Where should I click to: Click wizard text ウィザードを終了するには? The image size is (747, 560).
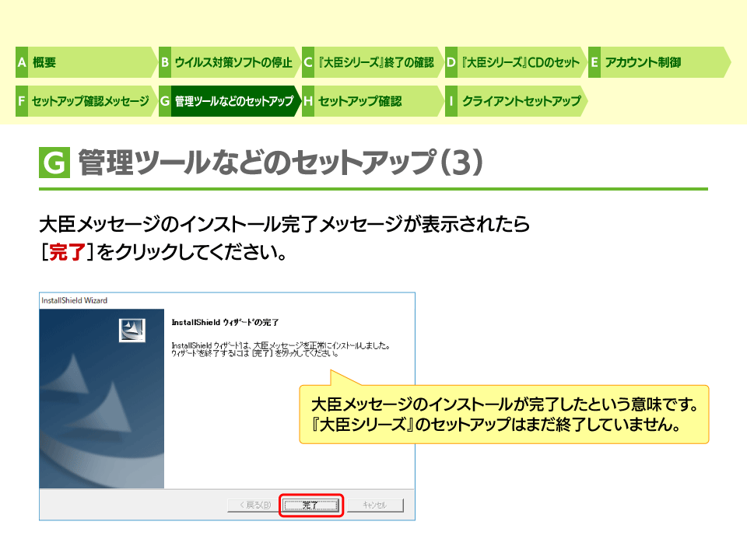[x=210, y=353]
